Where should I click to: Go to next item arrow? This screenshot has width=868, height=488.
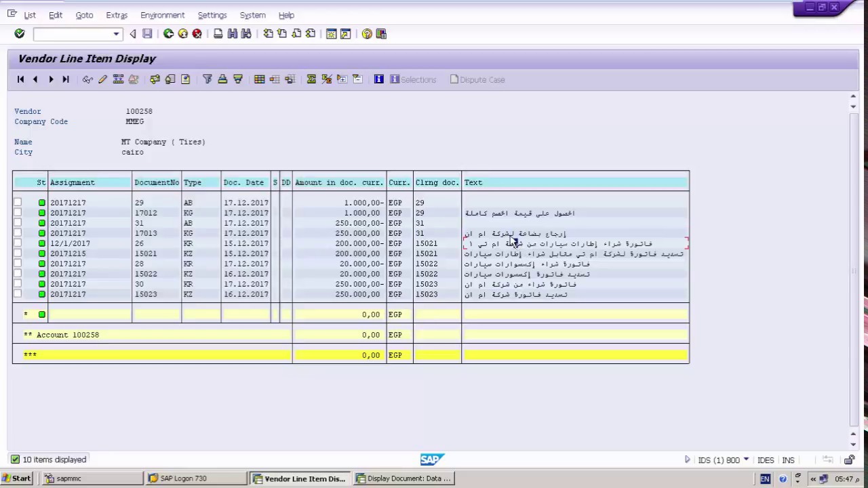click(x=51, y=79)
